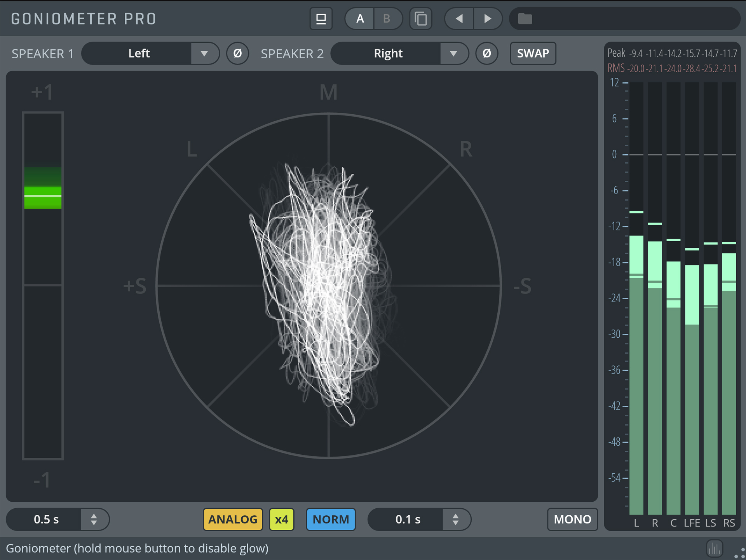Switch to preset slot A
This screenshot has height=560, width=746.
tap(360, 19)
